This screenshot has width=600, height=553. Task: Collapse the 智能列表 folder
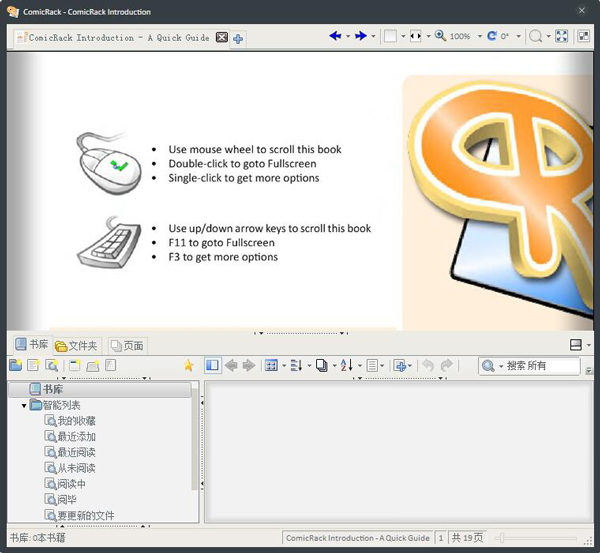click(24, 405)
